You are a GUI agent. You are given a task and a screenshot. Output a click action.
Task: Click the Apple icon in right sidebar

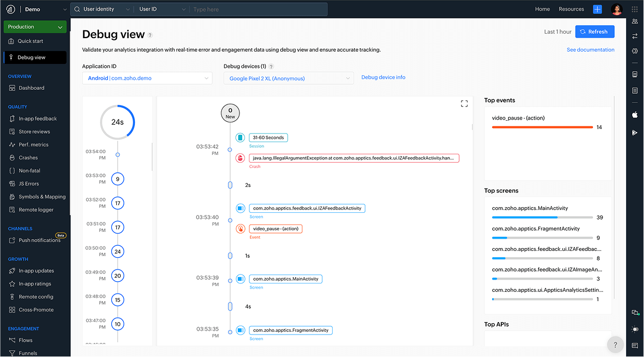(634, 115)
